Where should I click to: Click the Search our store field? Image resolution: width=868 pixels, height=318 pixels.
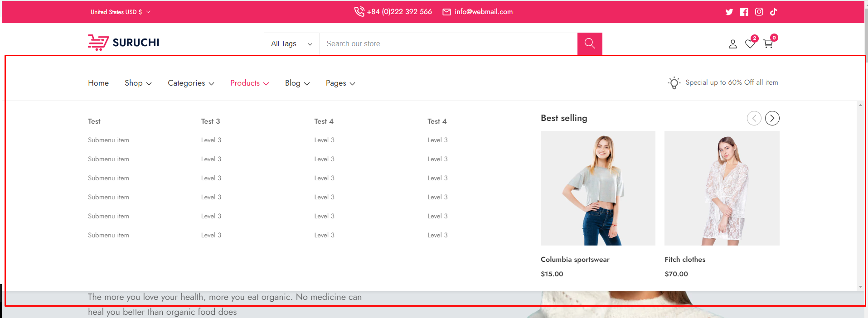coord(448,44)
